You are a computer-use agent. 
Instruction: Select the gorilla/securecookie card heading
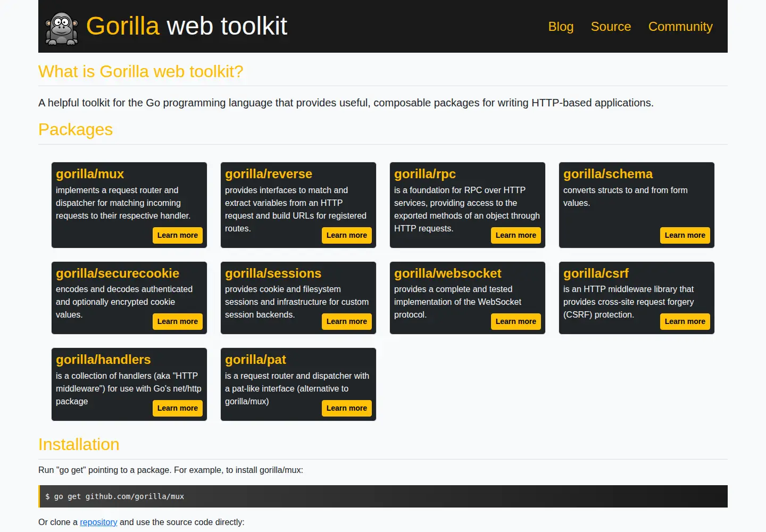[118, 273]
